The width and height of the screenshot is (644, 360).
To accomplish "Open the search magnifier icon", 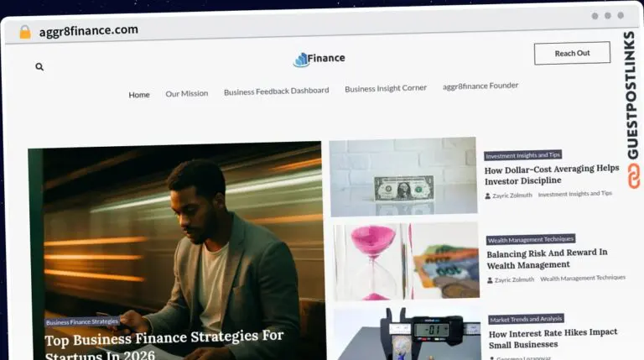I will point(39,66).
